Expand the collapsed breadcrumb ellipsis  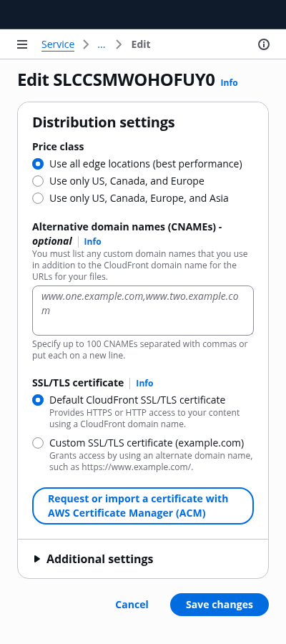point(102,44)
